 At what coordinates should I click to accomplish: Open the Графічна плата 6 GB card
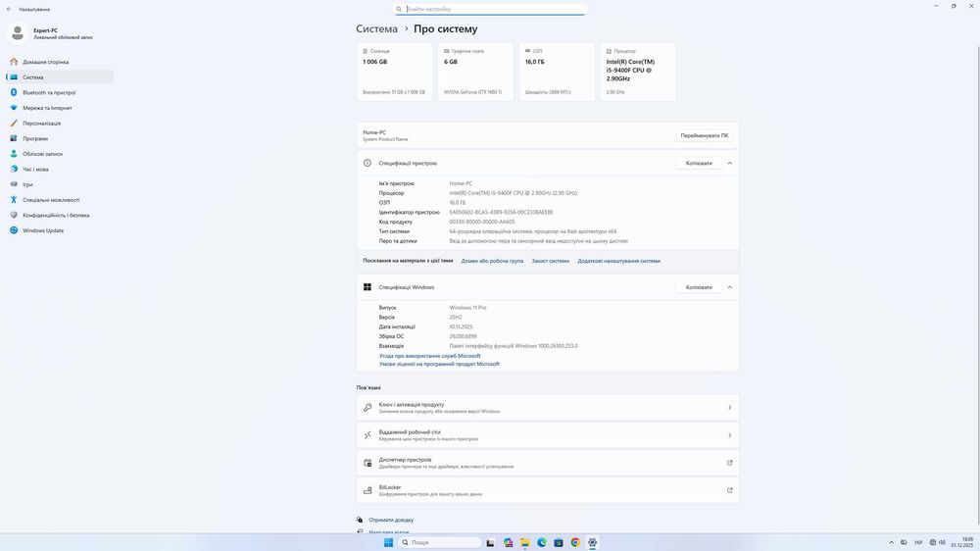475,72
